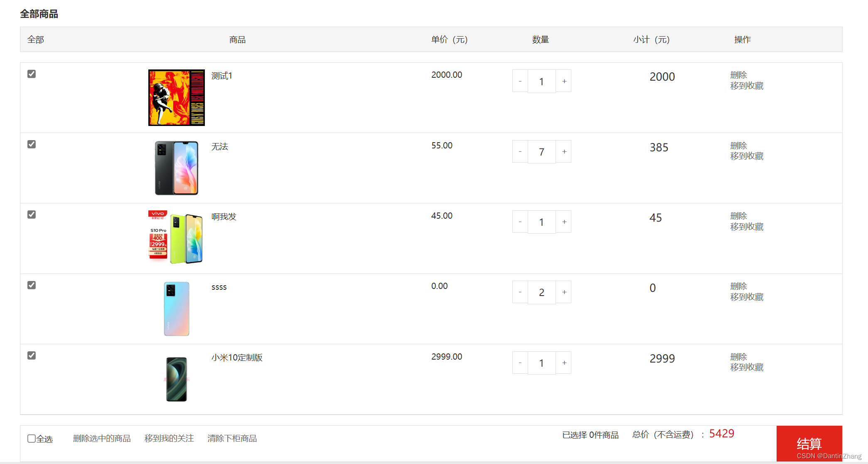Screen dimensions: 868x464
Task: Increase quantity of 无法 item
Action: click(x=564, y=152)
